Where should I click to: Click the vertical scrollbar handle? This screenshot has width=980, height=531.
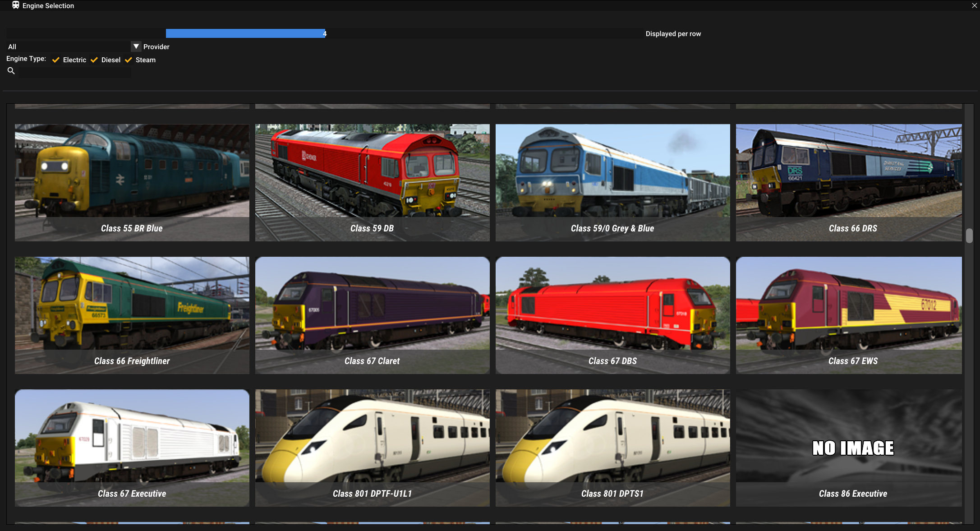pos(969,235)
